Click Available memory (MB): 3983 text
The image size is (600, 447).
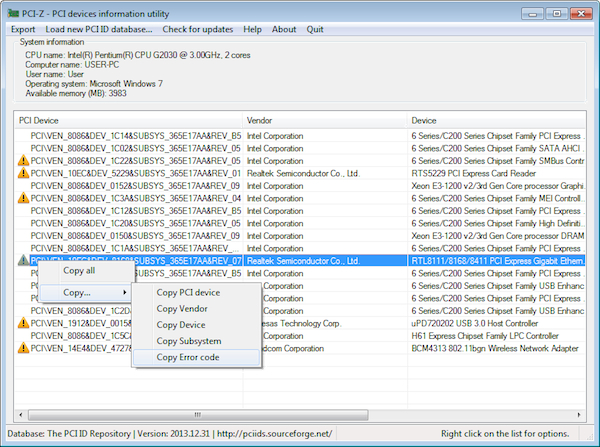pos(76,93)
